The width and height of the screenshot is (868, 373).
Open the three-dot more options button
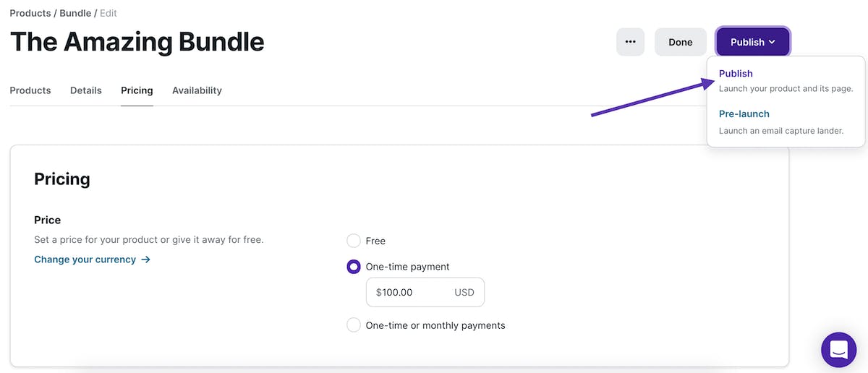click(x=630, y=42)
